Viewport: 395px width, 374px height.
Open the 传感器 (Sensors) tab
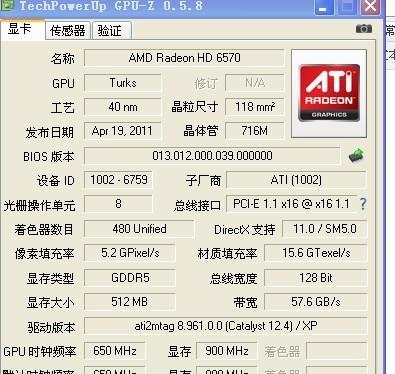pos(68,31)
